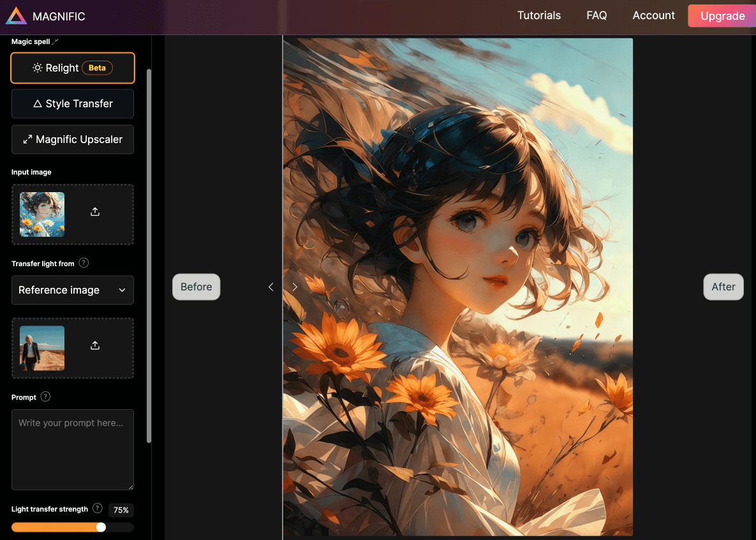Click help icon beside Transfer light from
Image resolution: width=756 pixels, height=540 pixels.
click(84, 263)
